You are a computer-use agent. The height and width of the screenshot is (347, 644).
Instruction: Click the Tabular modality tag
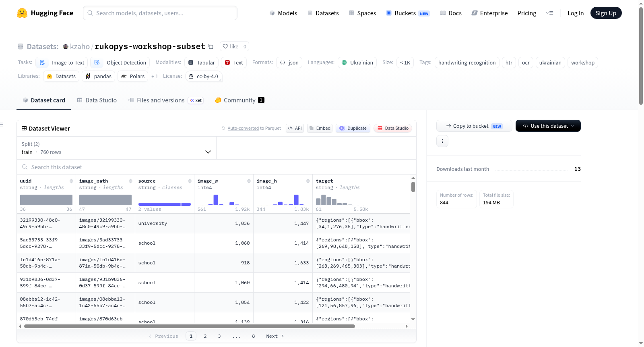[x=202, y=62]
